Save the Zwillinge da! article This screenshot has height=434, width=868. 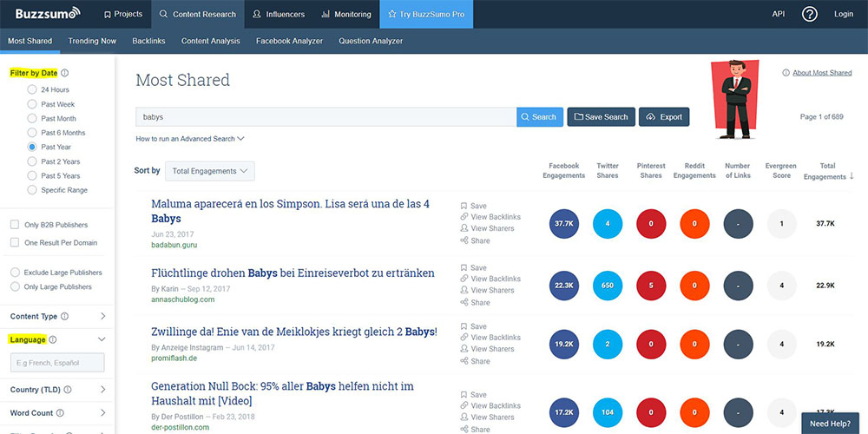[474, 326]
